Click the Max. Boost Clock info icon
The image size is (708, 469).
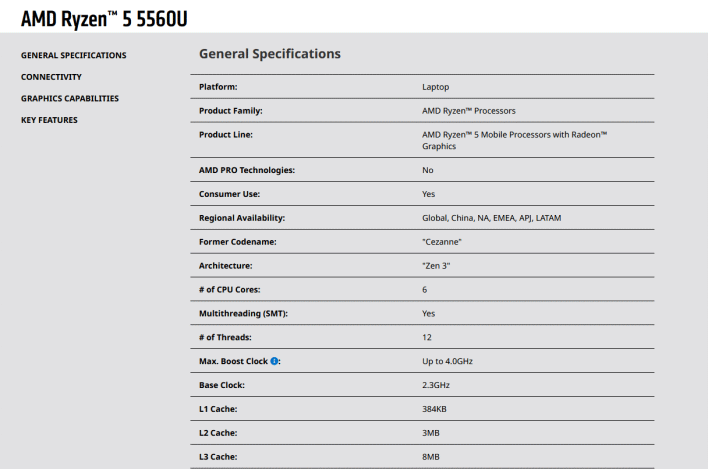tap(274, 361)
